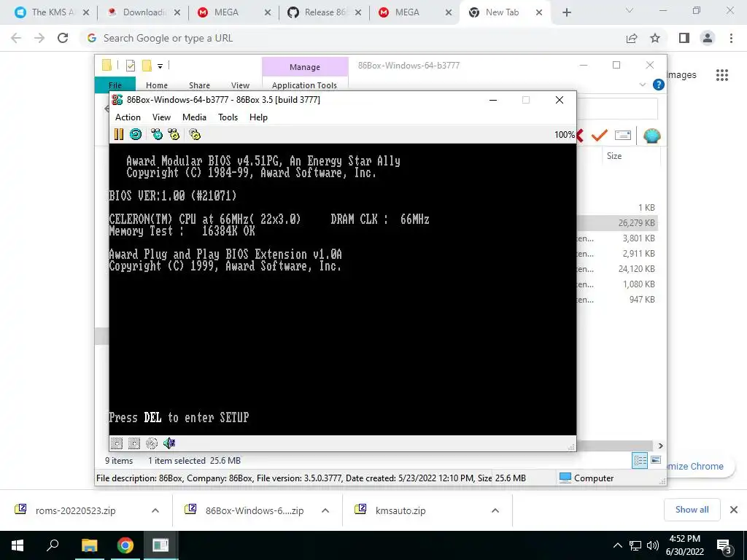Pause the emulation in 86Box toolbar

[x=119, y=134]
